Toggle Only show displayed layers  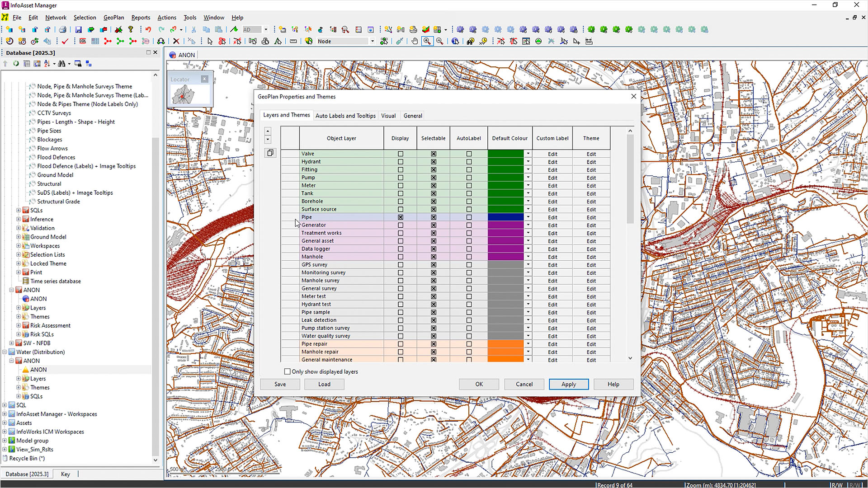[x=288, y=371]
